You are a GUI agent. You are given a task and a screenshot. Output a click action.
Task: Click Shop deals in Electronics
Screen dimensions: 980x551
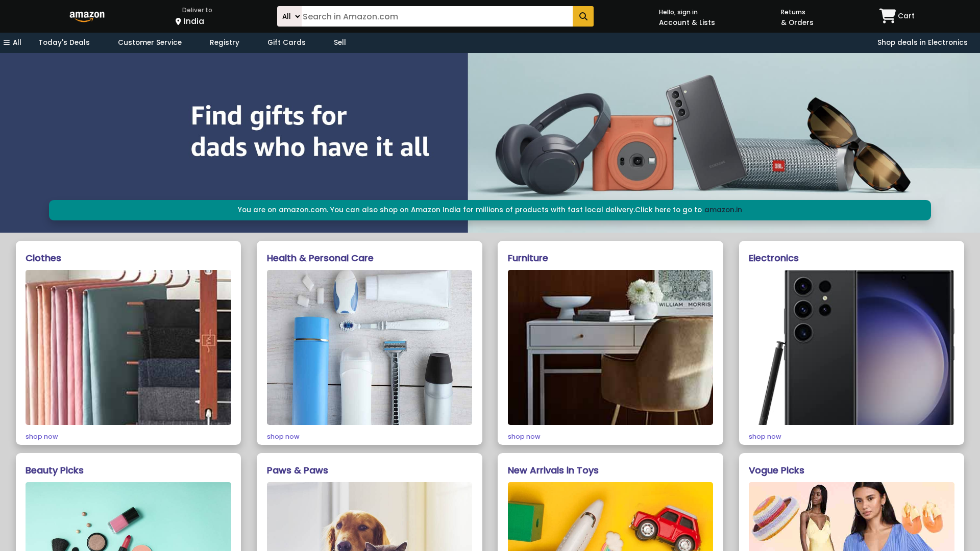(922, 42)
